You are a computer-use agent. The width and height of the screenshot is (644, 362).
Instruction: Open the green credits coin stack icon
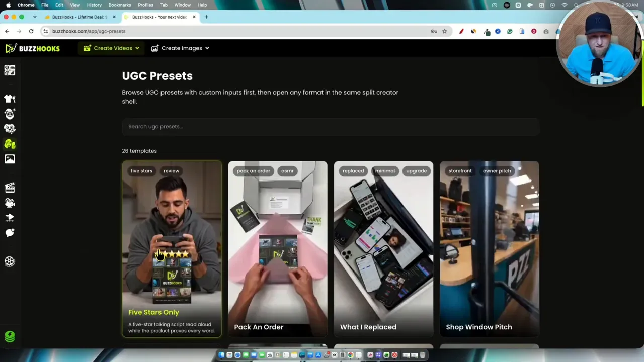click(x=10, y=336)
